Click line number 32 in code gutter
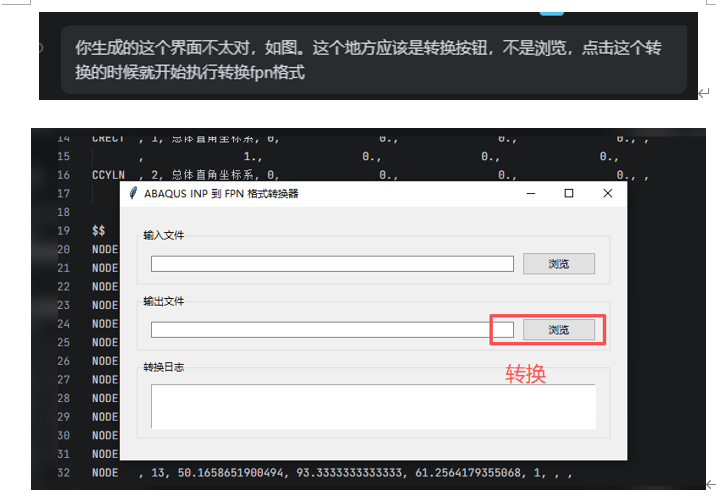716x495 pixels. [63, 472]
